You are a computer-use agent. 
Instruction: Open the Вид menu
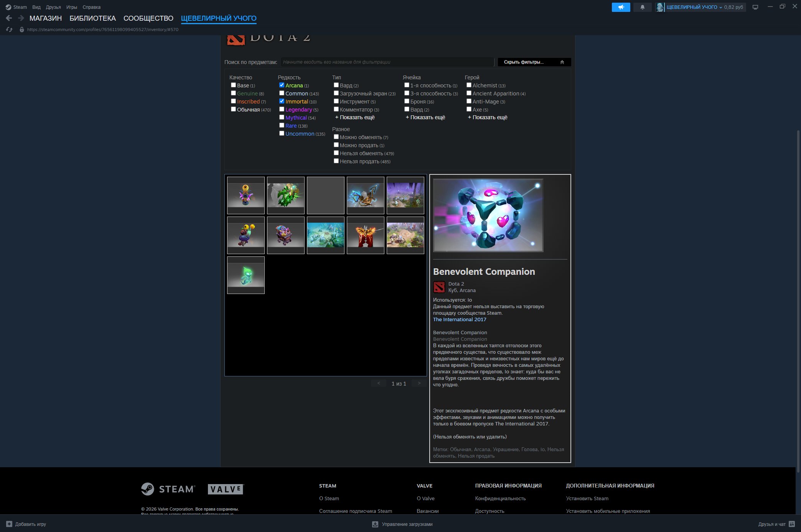tap(36, 7)
